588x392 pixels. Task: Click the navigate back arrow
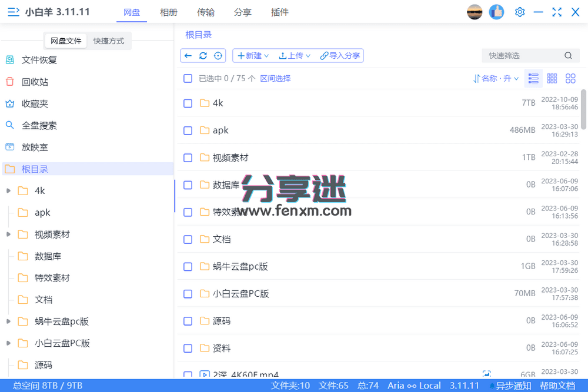point(188,55)
